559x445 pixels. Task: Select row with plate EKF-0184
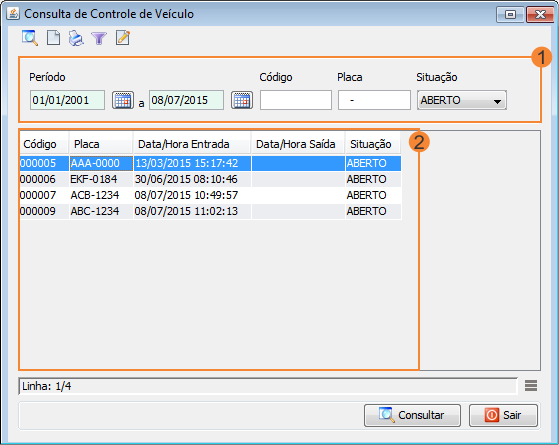(210, 179)
